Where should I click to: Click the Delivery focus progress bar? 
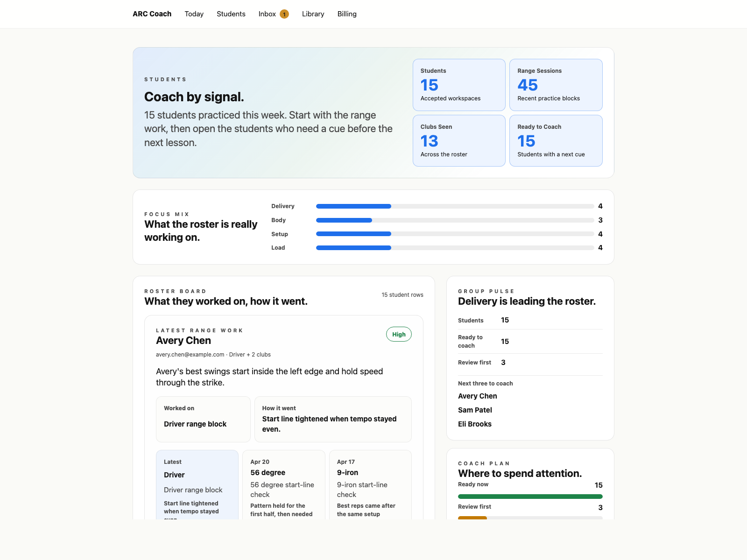[455, 206]
